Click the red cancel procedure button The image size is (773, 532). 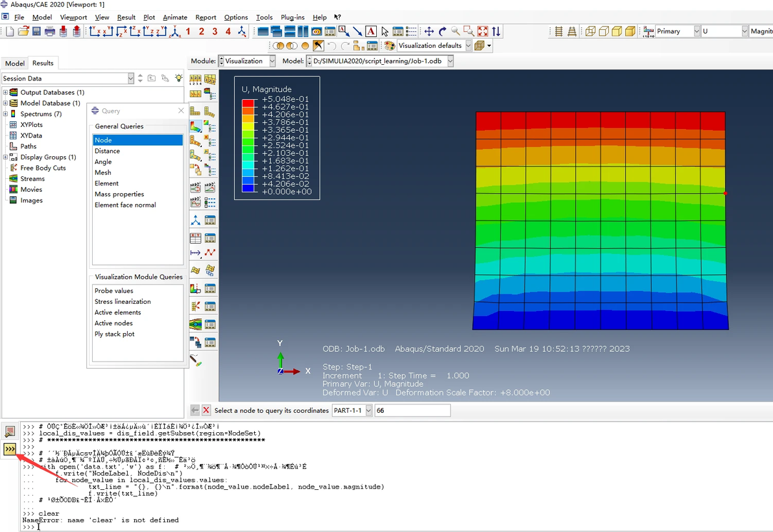point(206,410)
